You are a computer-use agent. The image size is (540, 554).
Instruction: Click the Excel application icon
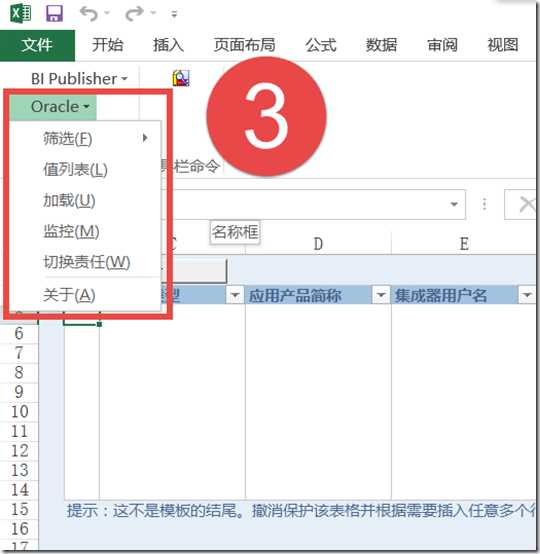[x=21, y=14]
